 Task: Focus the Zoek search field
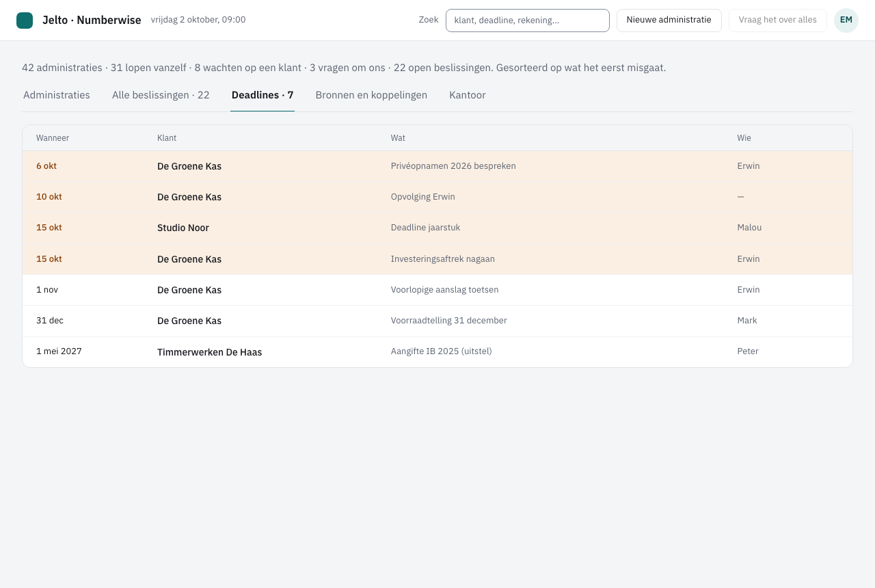(528, 21)
